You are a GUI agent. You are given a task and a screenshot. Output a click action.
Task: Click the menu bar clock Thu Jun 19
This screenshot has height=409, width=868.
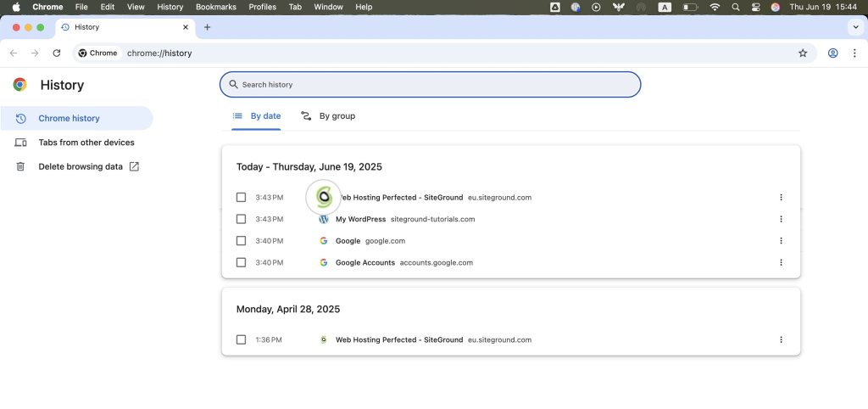pyautogui.click(x=822, y=7)
